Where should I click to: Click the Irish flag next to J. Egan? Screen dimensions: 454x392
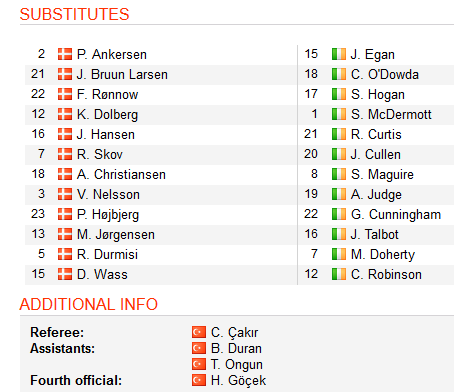coord(339,54)
